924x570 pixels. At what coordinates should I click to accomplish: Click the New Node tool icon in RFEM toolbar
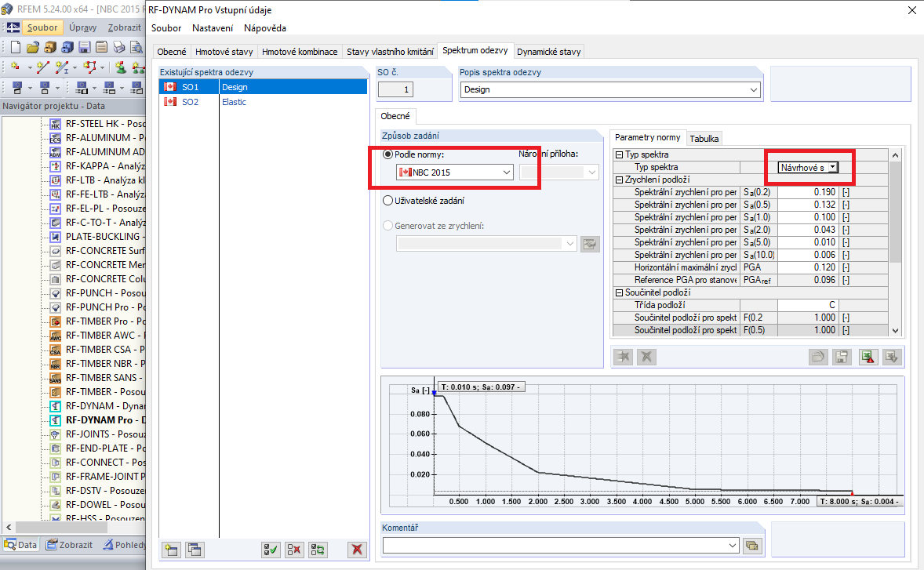pyautogui.click(x=16, y=67)
